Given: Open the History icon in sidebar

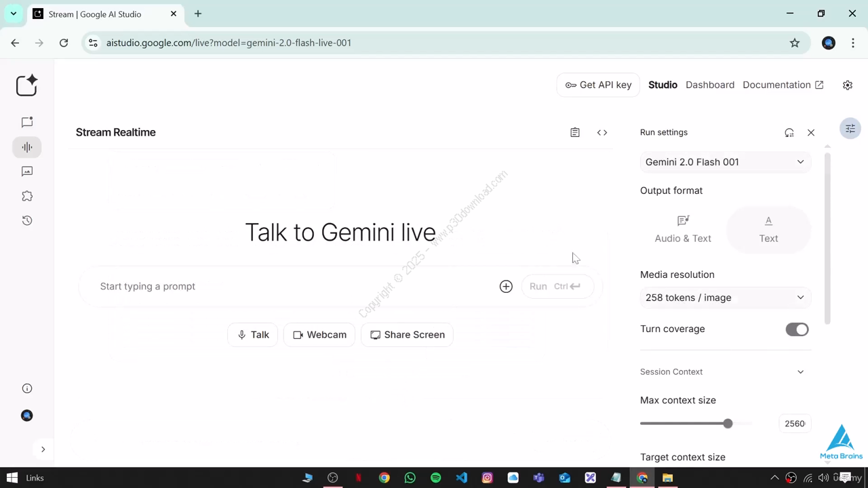Looking at the screenshot, I should (x=27, y=220).
